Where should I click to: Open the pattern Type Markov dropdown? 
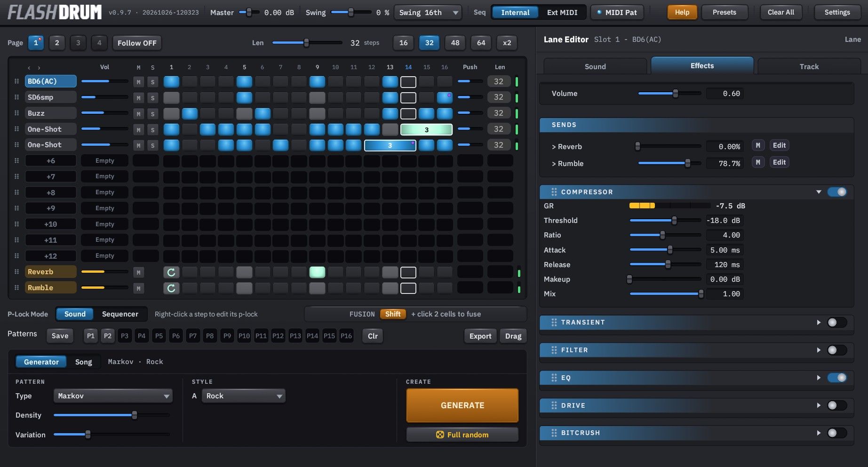113,396
